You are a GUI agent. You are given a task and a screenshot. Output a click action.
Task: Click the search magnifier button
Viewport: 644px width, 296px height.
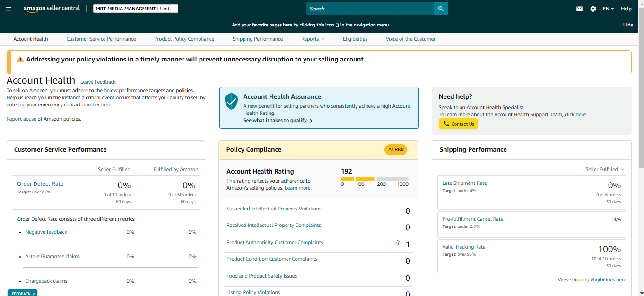click(441, 9)
